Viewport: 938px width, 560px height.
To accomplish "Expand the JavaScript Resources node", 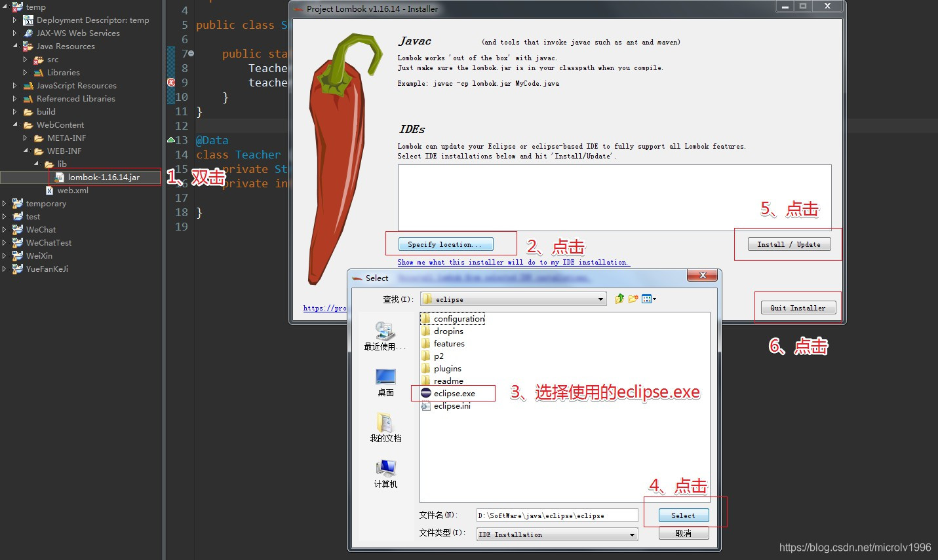I will point(15,86).
